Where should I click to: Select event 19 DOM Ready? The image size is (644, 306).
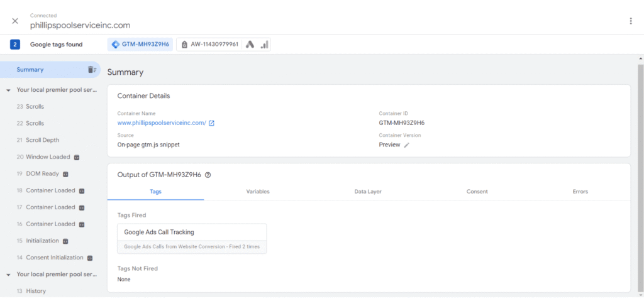[x=38, y=174]
